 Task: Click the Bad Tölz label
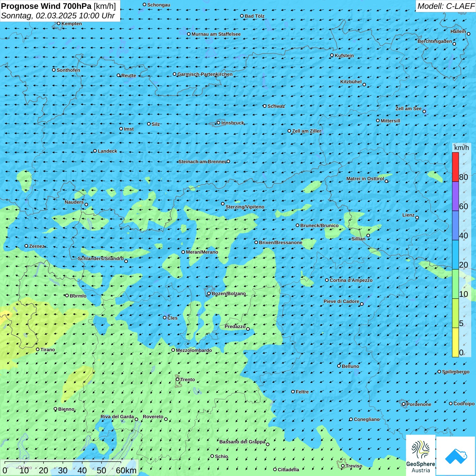click(x=254, y=16)
